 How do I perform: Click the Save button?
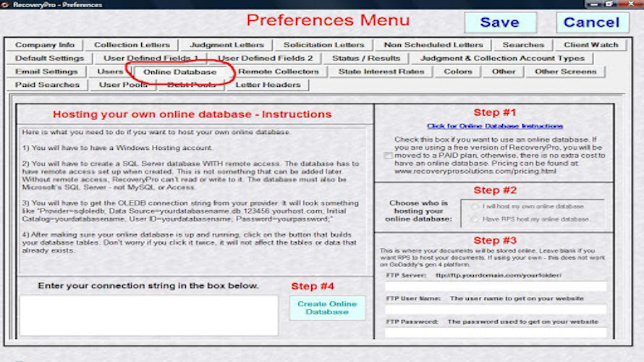500,22
